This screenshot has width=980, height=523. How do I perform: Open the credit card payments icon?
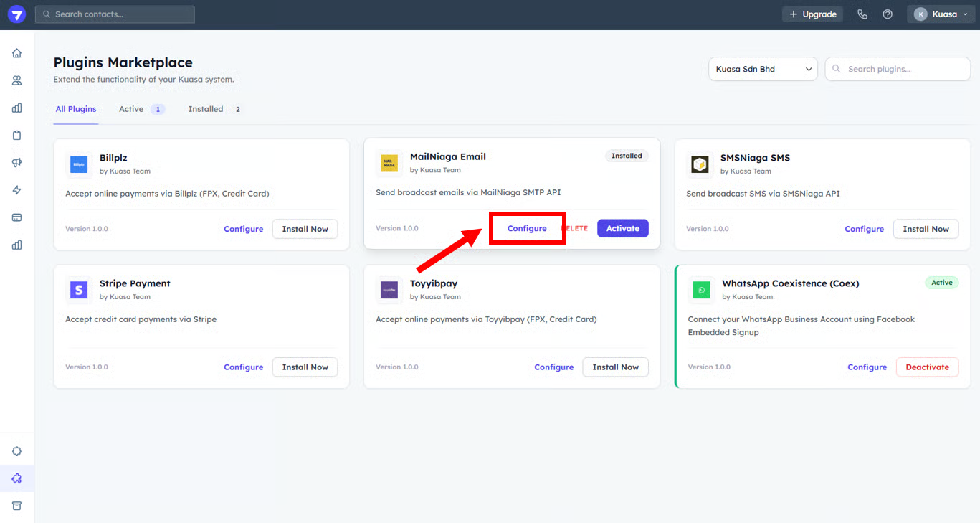pos(17,217)
